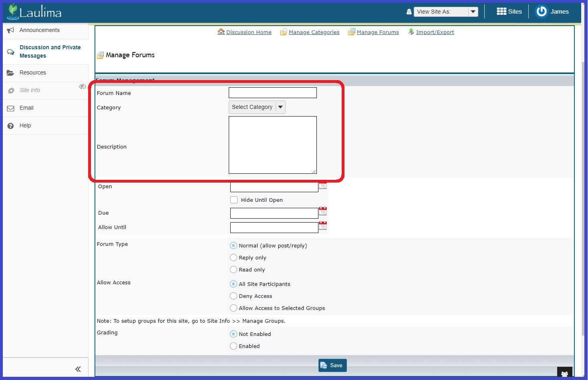
Task: Click the Laulima logo
Action: tap(34, 12)
